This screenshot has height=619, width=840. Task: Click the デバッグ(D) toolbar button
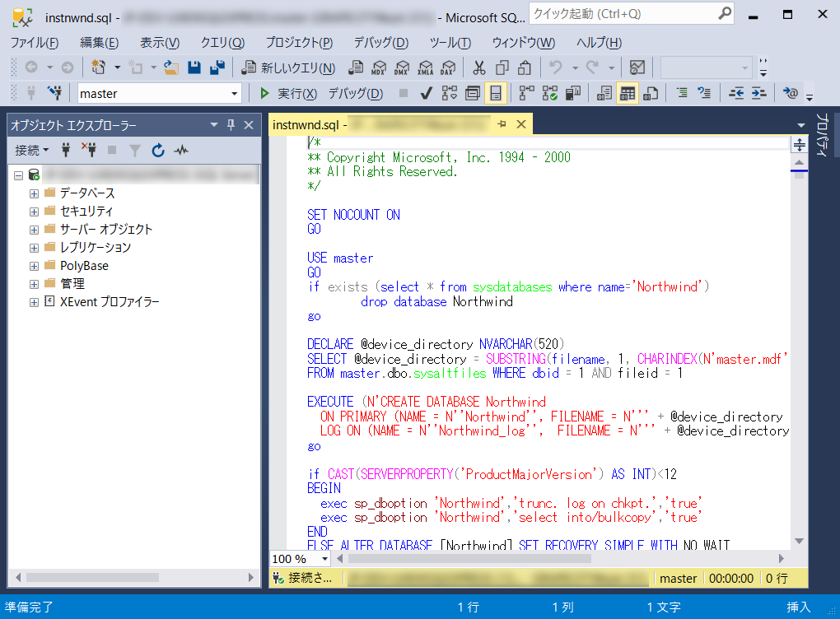[x=355, y=94]
